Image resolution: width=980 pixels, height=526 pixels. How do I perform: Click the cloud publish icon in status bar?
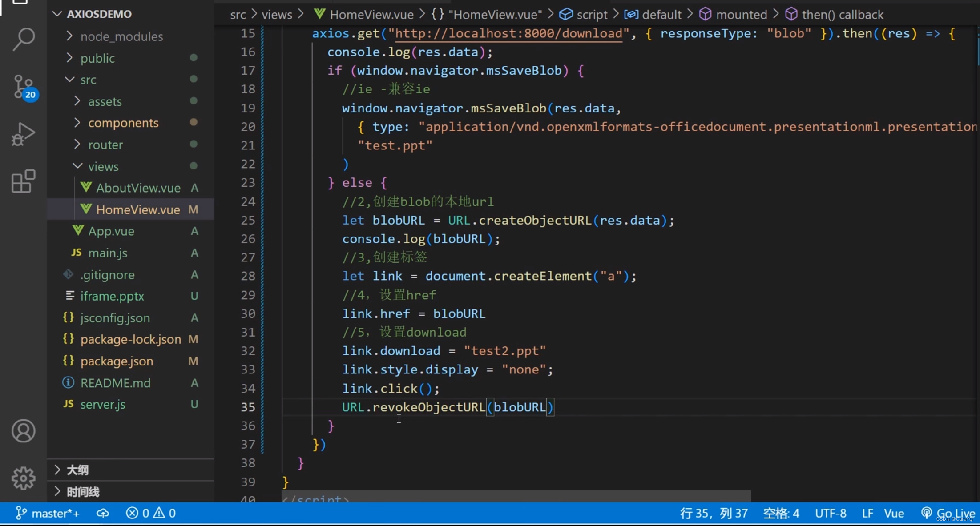click(x=103, y=514)
